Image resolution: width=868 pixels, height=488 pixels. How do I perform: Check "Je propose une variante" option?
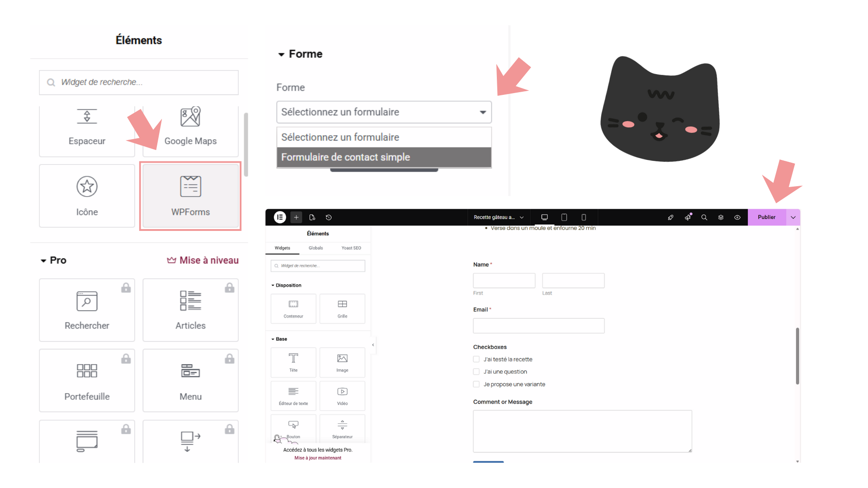(x=476, y=384)
